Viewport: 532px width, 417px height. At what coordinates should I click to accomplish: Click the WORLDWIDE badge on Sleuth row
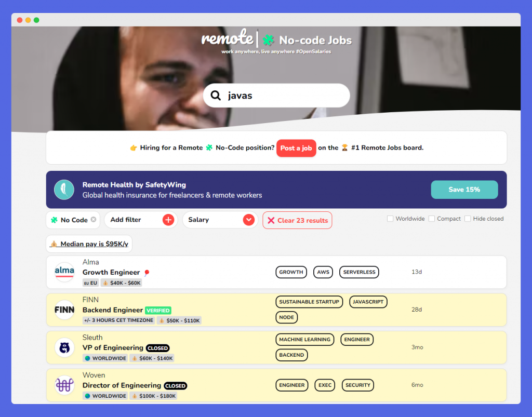coord(105,358)
